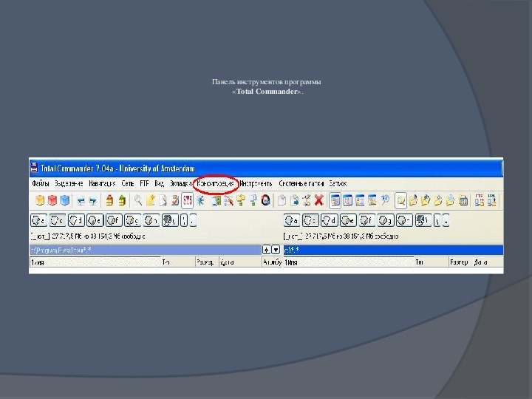Open the Навигация menu
Screen dimensions: 532x399
click(x=102, y=183)
